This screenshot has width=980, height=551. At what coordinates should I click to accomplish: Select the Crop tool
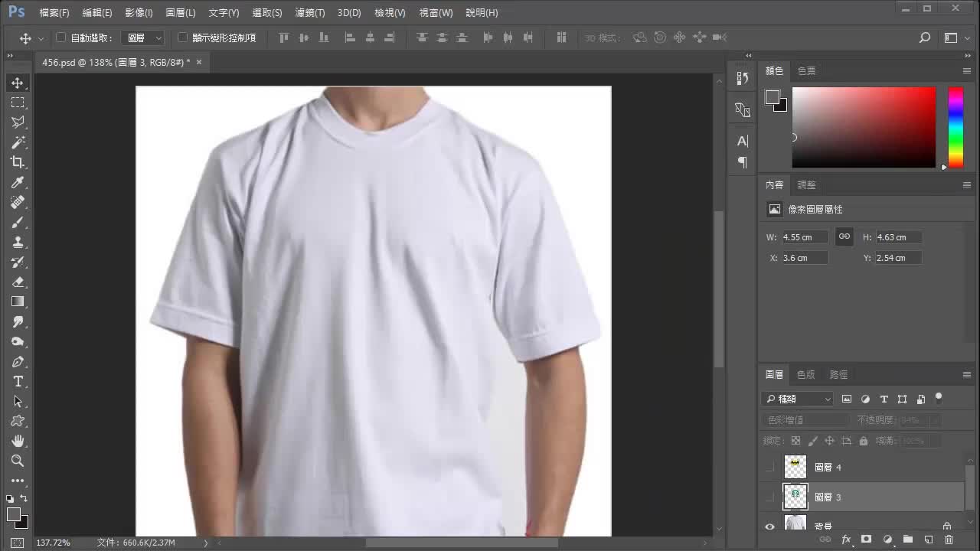[x=18, y=162]
